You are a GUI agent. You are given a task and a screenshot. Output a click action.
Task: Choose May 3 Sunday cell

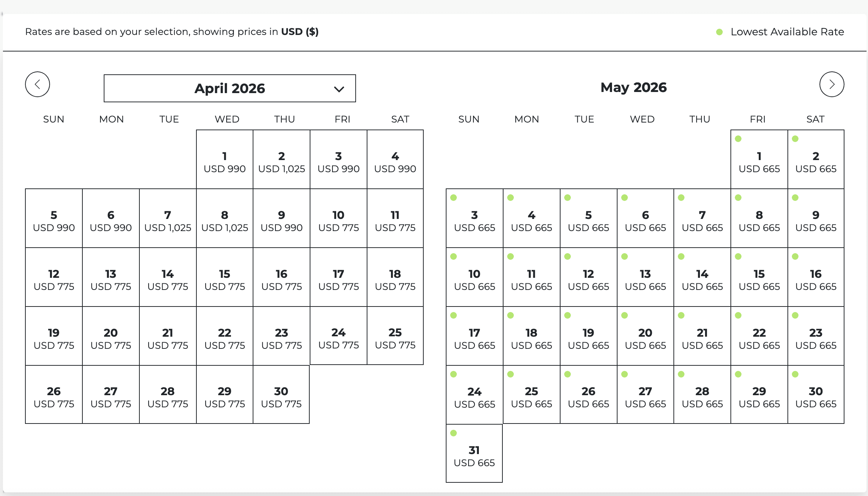(x=474, y=219)
